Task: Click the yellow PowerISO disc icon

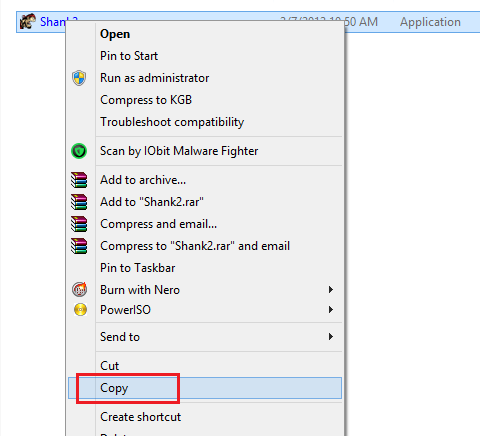Action: click(x=80, y=310)
